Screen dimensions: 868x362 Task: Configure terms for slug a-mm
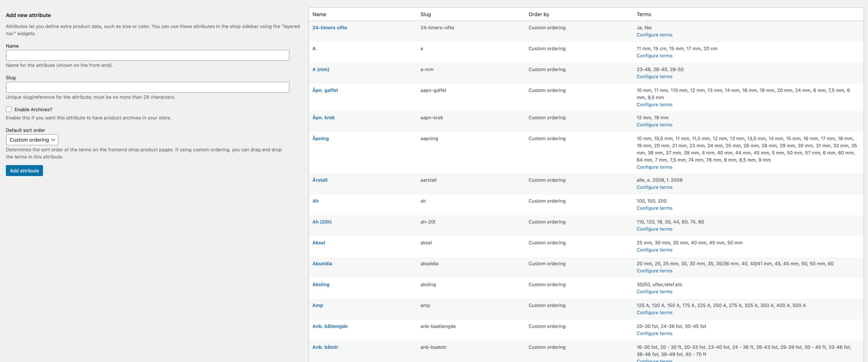654,76
